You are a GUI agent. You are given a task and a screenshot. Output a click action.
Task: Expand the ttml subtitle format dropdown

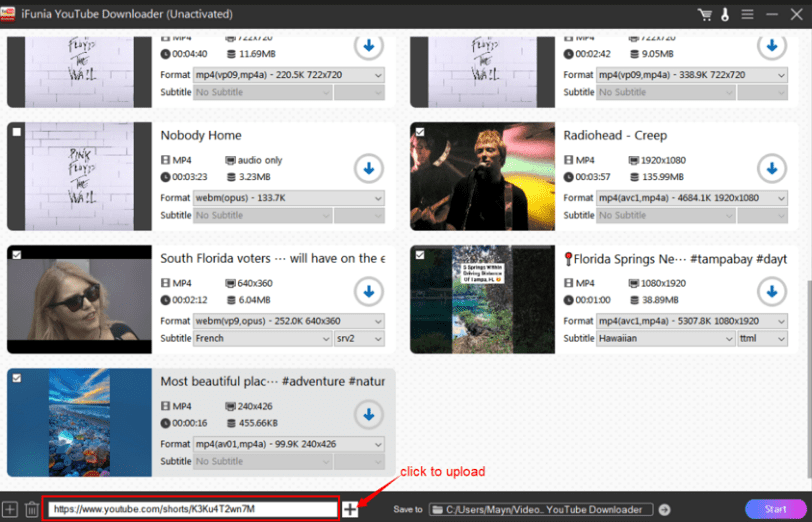tap(762, 338)
